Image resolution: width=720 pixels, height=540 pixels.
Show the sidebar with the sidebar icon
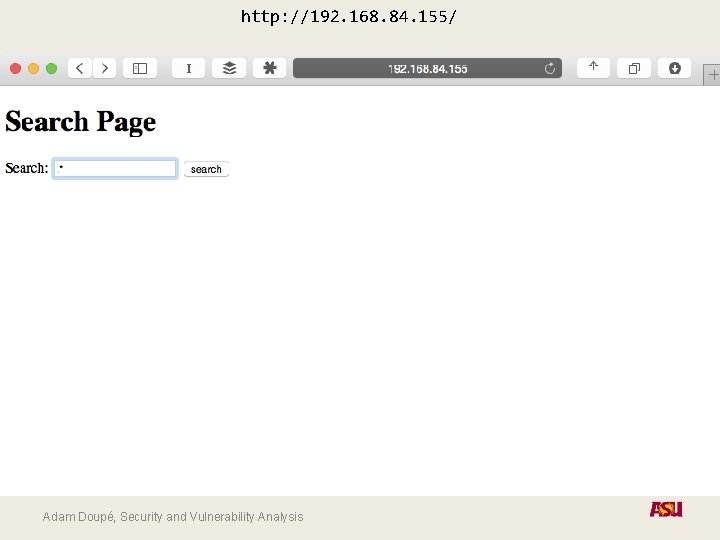pos(140,68)
